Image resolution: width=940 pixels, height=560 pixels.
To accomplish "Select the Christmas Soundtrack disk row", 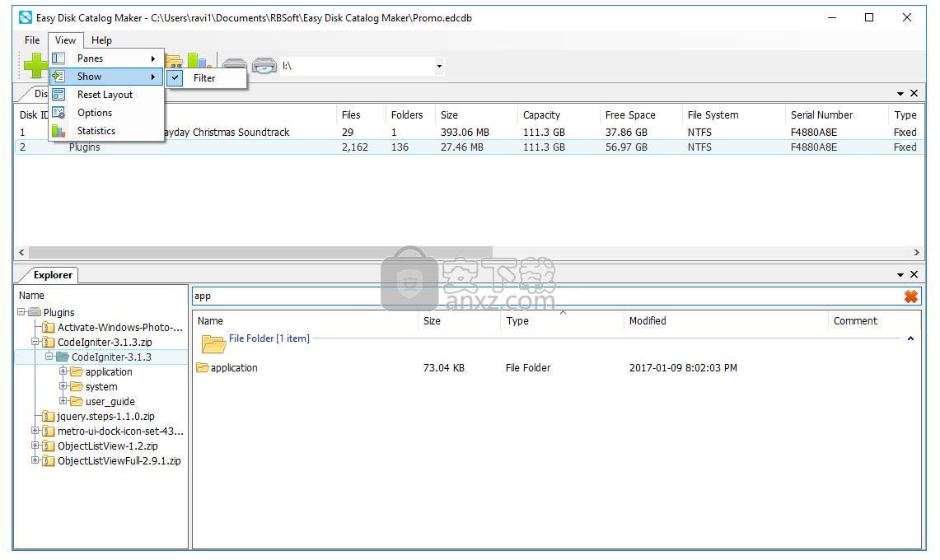I will [470, 132].
